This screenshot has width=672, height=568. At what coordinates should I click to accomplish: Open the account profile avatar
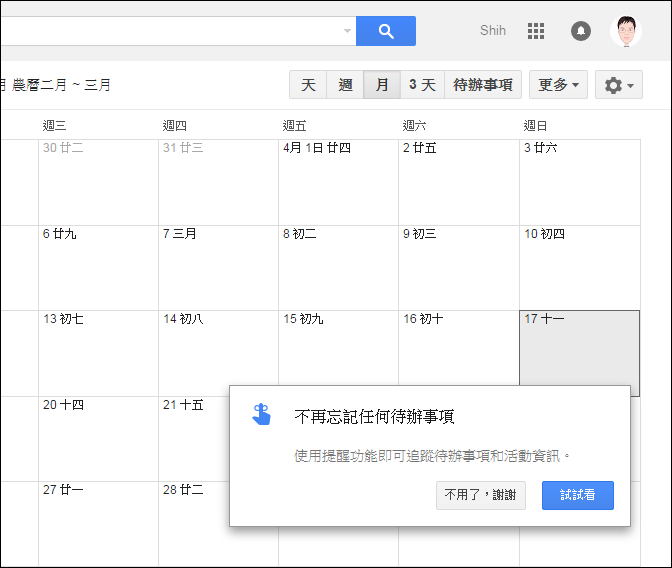pos(626,31)
